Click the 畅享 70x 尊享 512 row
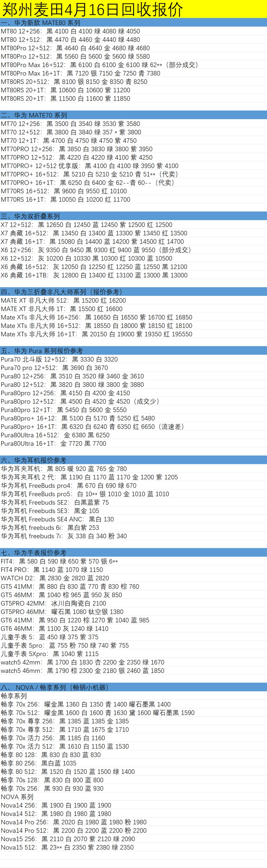 [133, 729]
